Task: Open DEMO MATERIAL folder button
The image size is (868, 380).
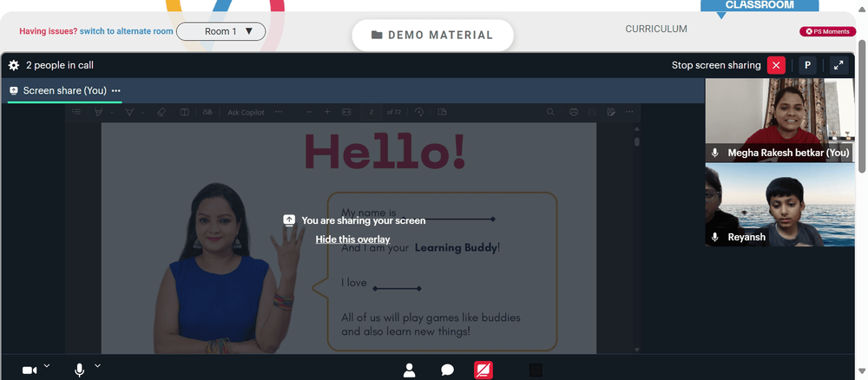Action: 432,36
